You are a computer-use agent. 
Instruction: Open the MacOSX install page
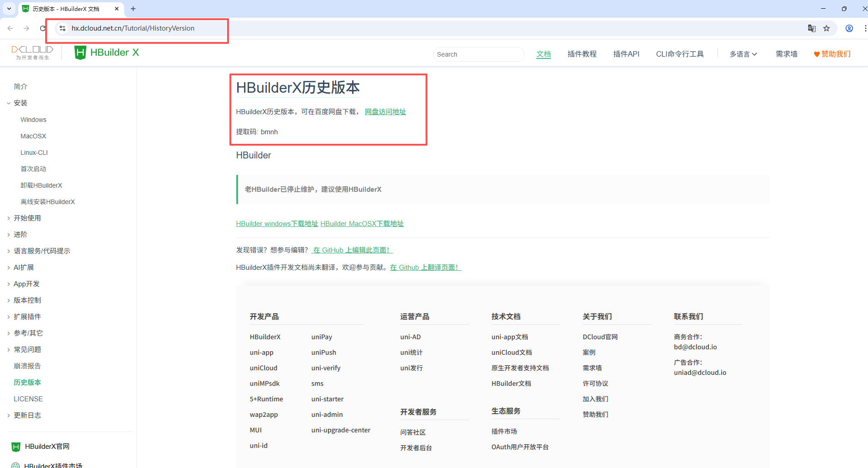pyautogui.click(x=33, y=136)
